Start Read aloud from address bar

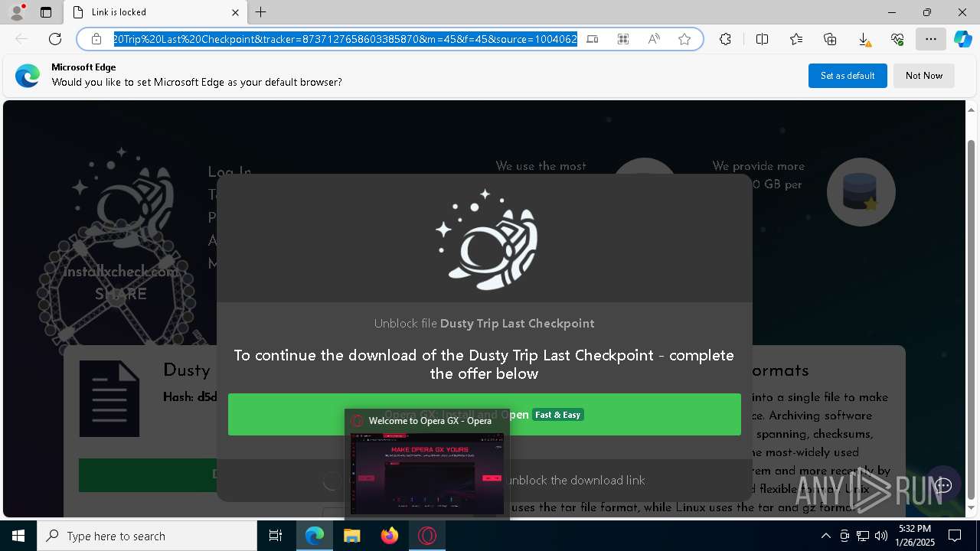[x=654, y=39]
